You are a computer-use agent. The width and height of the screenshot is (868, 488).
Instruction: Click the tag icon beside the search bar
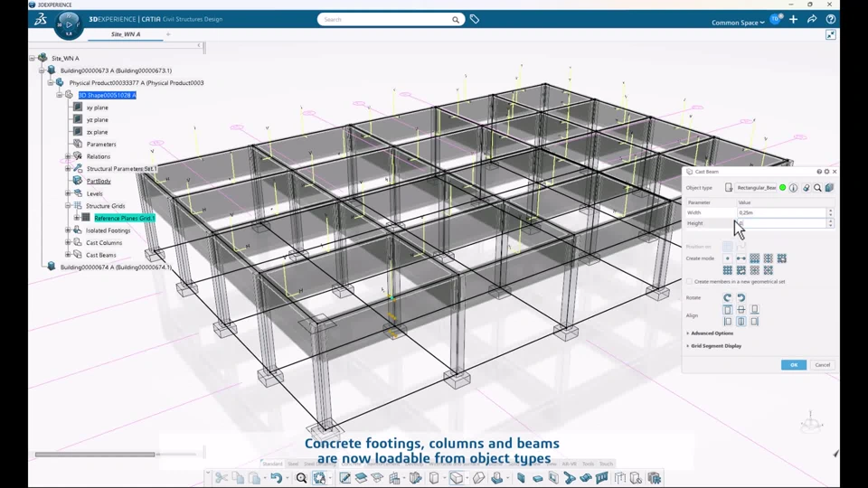click(475, 19)
